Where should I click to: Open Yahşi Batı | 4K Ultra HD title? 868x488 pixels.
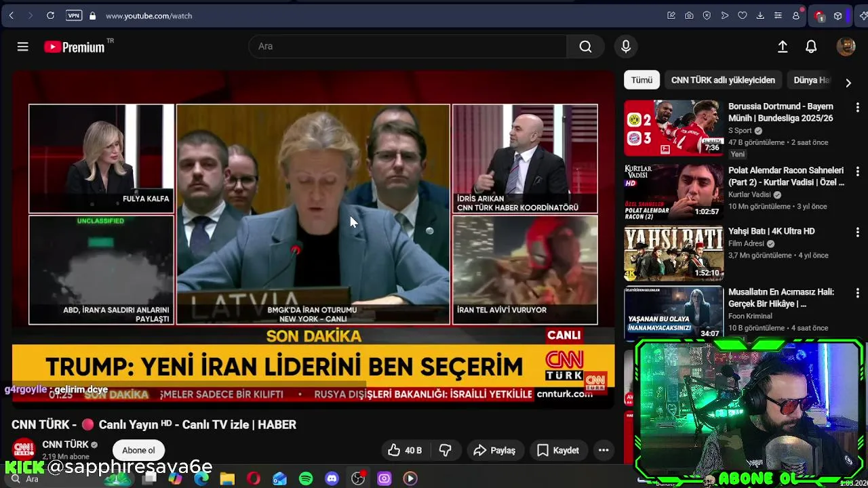[771, 231]
